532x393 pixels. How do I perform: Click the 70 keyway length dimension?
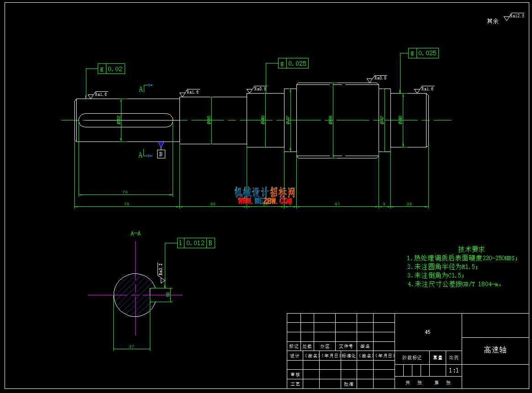[x=125, y=192]
